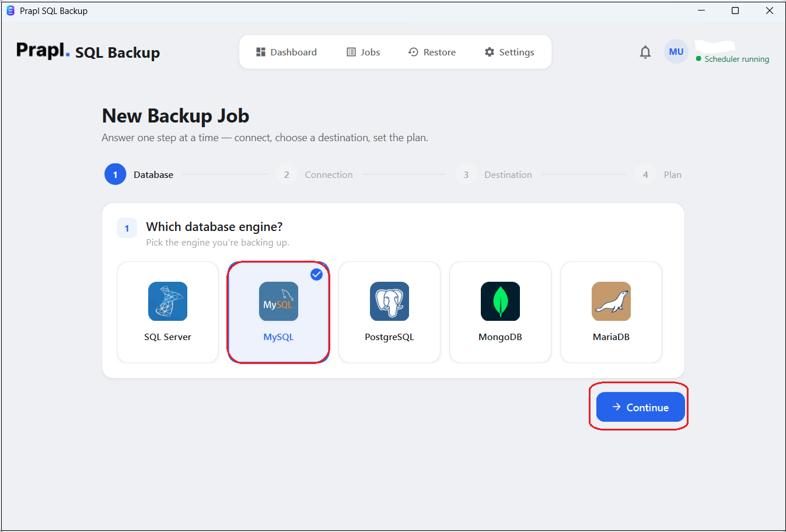Minimize the Prapl SQL Backup window
This screenshot has height=532, width=786.
tap(701, 10)
